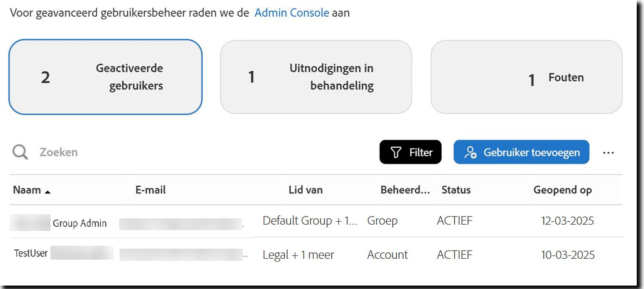This screenshot has height=289, width=644.
Task: Sort by Status column header
Action: [456, 190]
